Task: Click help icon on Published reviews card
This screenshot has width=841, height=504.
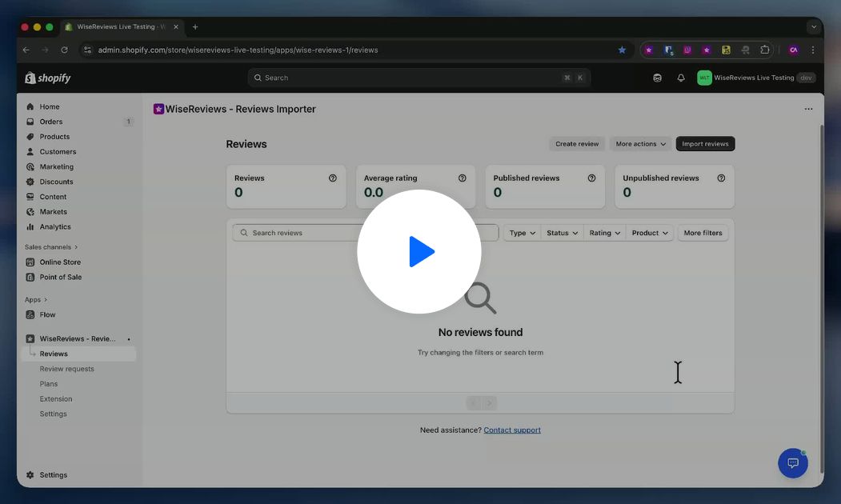Action: click(x=591, y=178)
